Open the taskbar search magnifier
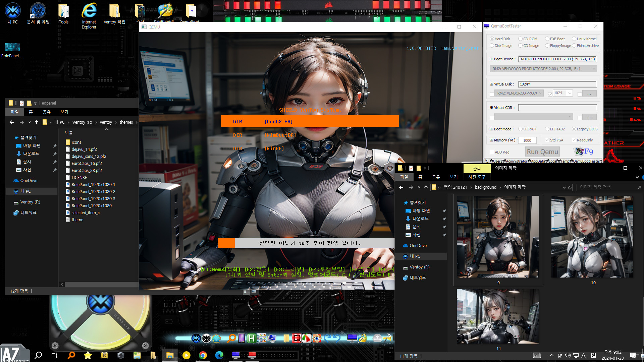Image resolution: width=644 pixels, height=362 pixels. 38,355
